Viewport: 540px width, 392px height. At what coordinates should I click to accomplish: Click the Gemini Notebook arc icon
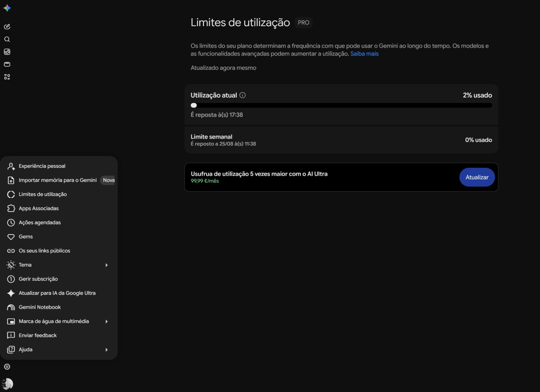[11, 307]
